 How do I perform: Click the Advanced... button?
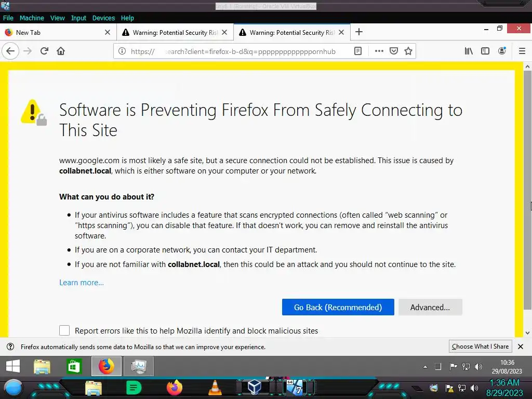pyautogui.click(x=430, y=307)
